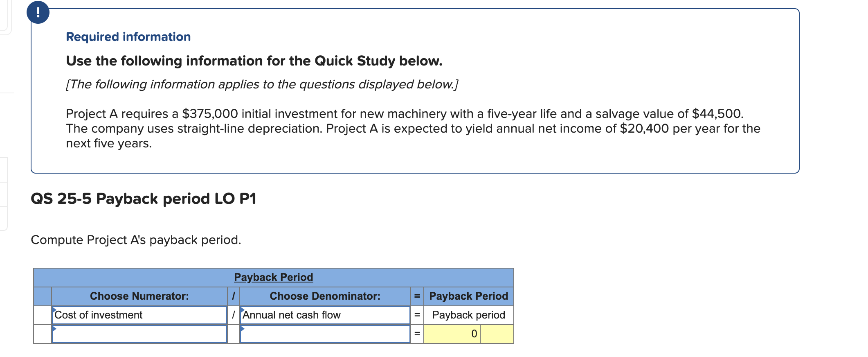The image size is (868, 357).
Task: Select the yellow Payback period answer cell
Action: [x=468, y=334]
